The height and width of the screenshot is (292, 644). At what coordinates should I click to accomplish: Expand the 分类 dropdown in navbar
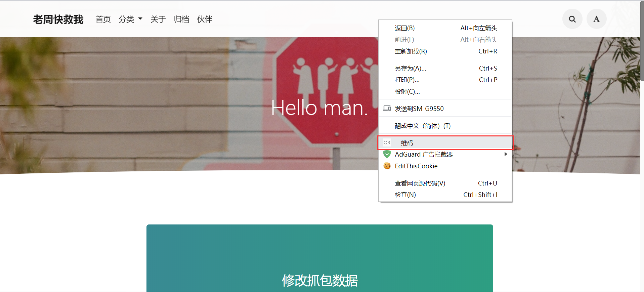(130, 19)
